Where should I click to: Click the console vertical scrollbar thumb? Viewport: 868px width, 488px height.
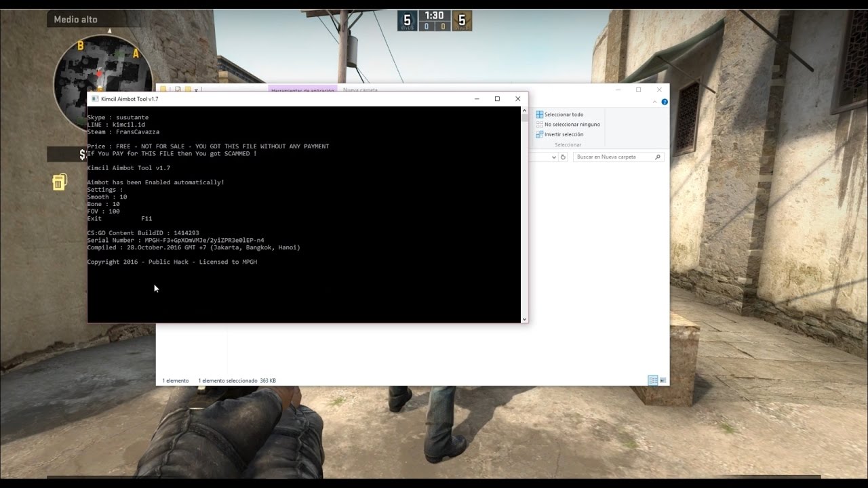[524, 117]
